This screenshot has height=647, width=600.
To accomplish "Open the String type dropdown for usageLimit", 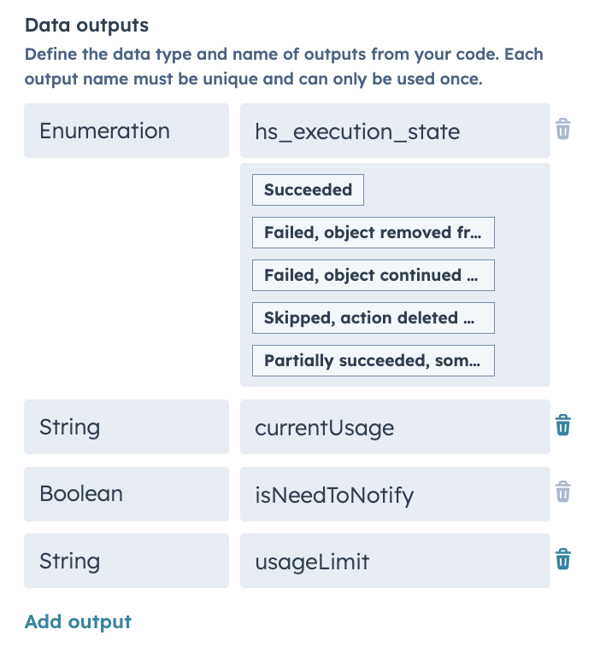I will click(x=126, y=561).
